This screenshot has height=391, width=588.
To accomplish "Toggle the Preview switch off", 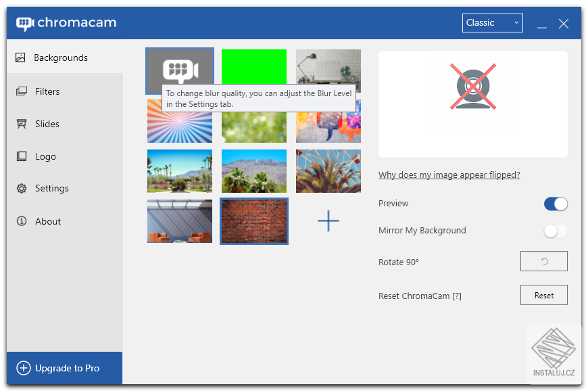I will (x=556, y=204).
